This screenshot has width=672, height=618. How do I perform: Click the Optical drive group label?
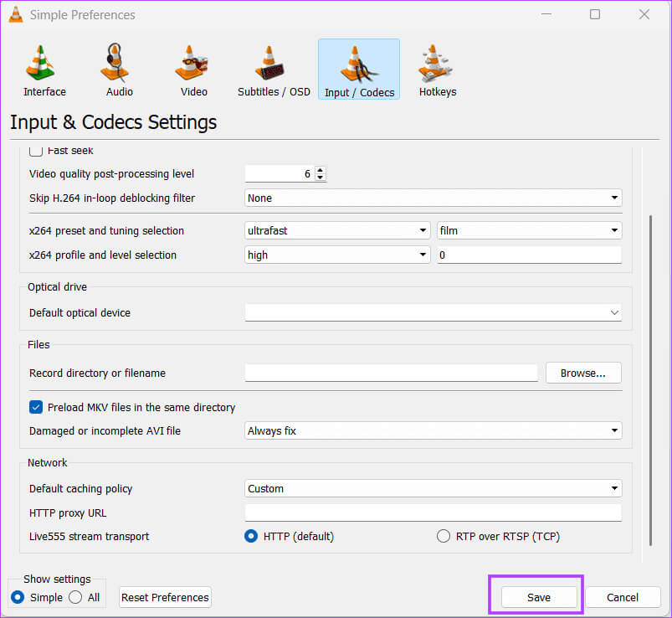pos(58,287)
